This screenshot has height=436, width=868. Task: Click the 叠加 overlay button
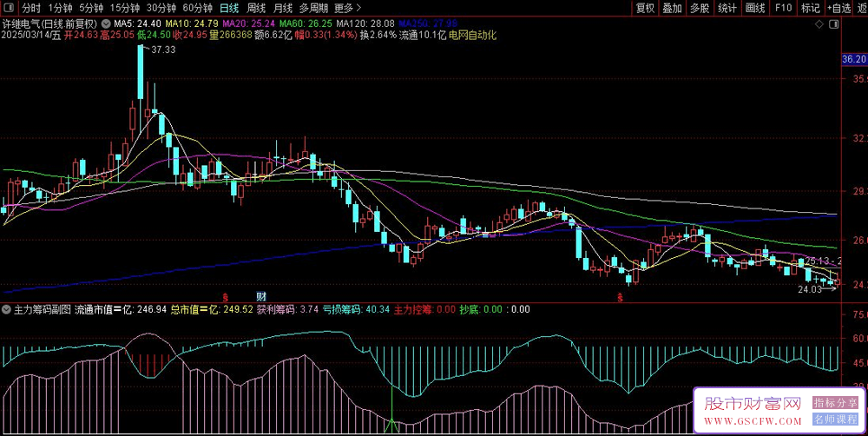(673, 9)
